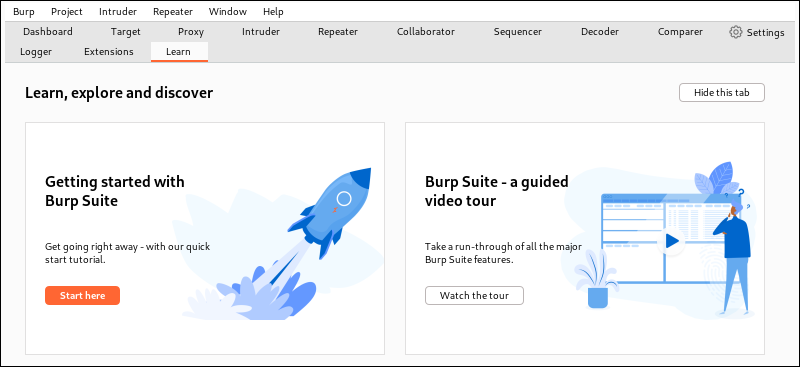Click the Settings gear icon
Screen dimensions: 800x367
tap(735, 32)
